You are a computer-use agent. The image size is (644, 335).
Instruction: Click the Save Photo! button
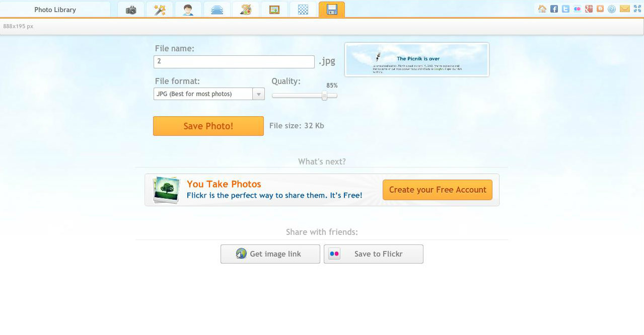[x=208, y=126]
